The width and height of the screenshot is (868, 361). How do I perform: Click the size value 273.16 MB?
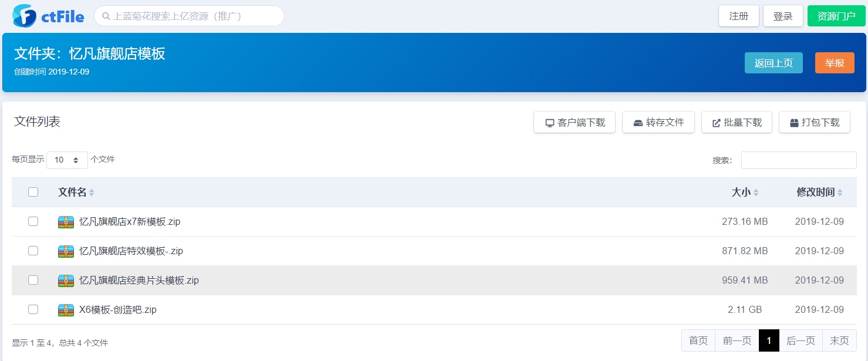745,222
